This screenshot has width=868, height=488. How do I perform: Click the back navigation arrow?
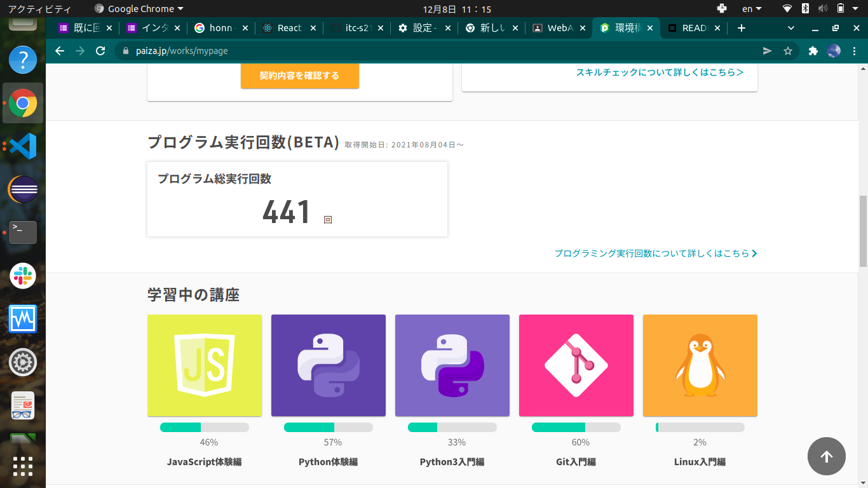pyautogui.click(x=59, y=51)
